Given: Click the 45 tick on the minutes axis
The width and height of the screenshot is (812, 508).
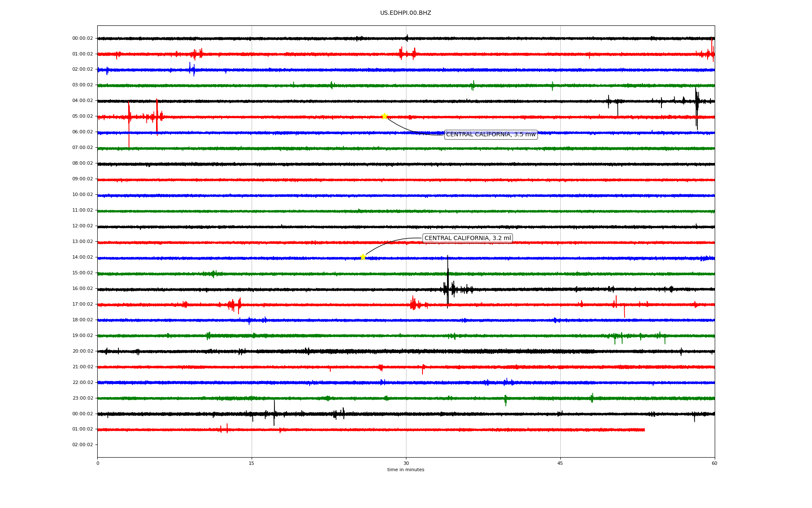Looking at the screenshot, I should (x=560, y=463).
